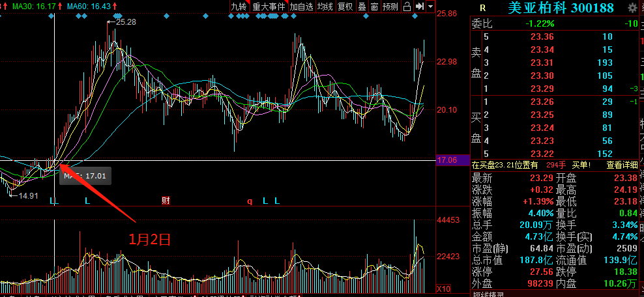Screen dimensions: 644x297
Task: Select the 美亚柏科 300188 stock title
Action: click(561, 7)
